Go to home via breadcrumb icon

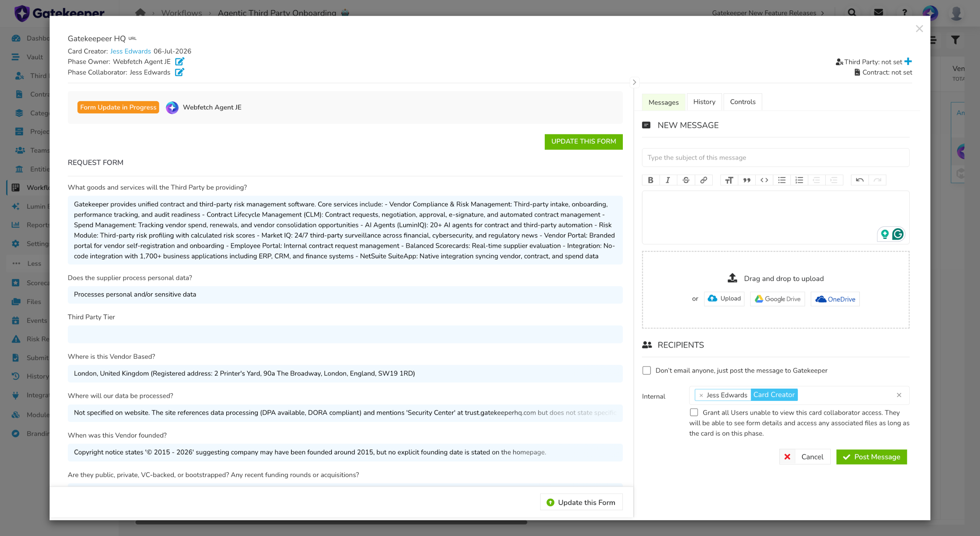pos(140,12)
